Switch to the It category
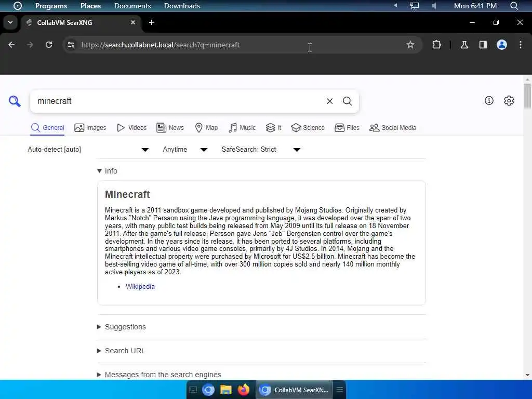This screenshot has height=399, width=532. pos(273,128)
